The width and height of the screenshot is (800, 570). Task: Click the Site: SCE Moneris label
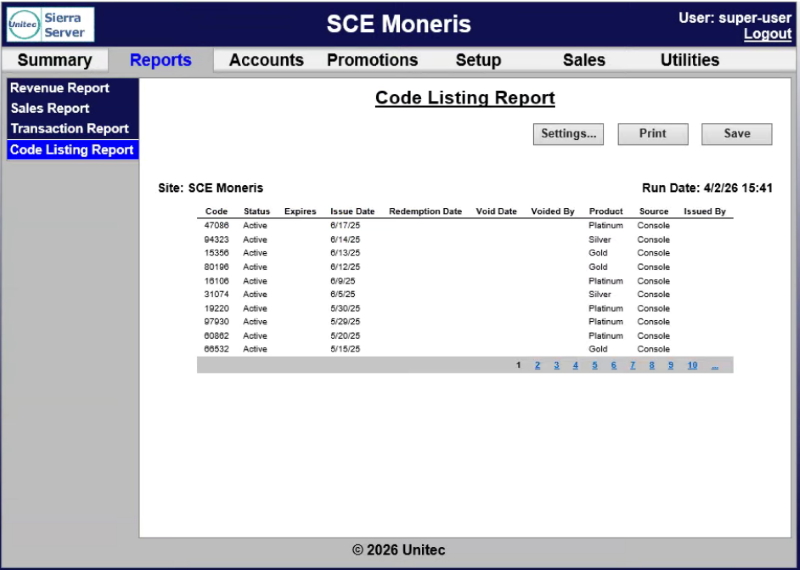tap(211, 188)
